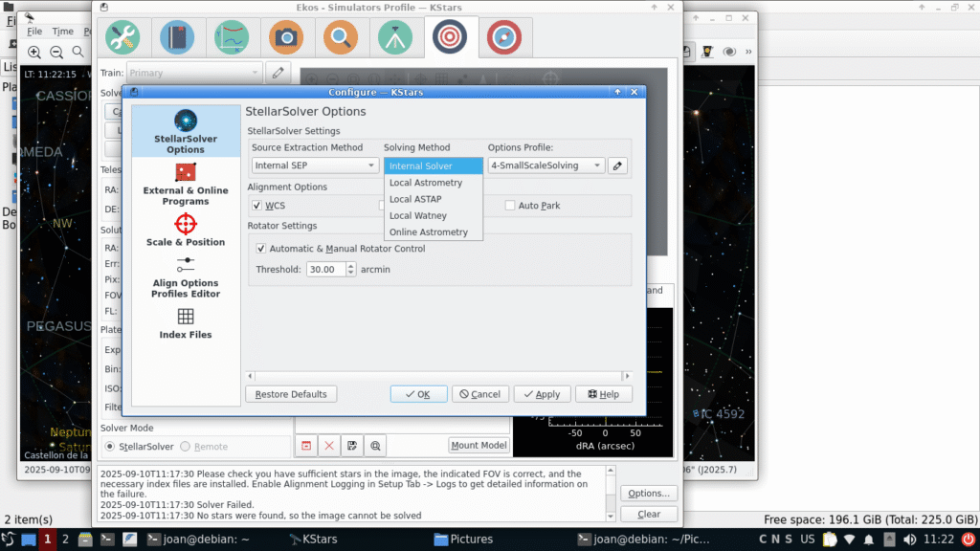This screenshot has width=980, height=551.
Task: Click Cancel in the Configure dialog
Action: click(480, 394)
